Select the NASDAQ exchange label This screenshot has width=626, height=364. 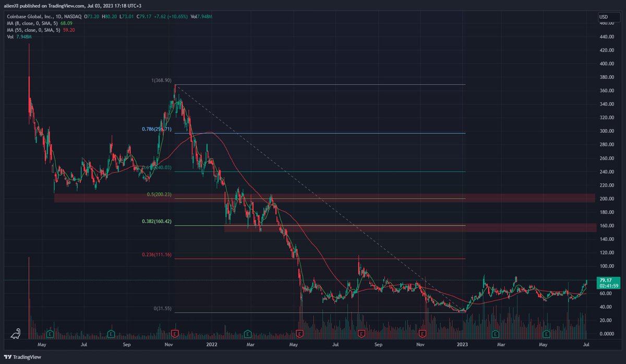72,16
